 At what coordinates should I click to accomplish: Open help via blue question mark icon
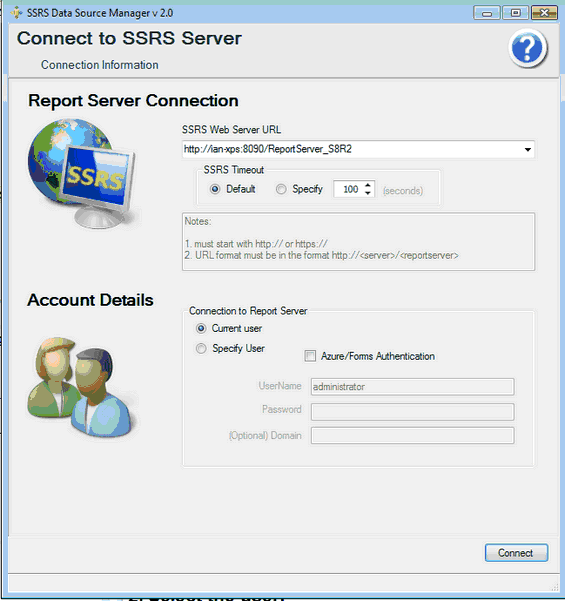pos(528,48)
